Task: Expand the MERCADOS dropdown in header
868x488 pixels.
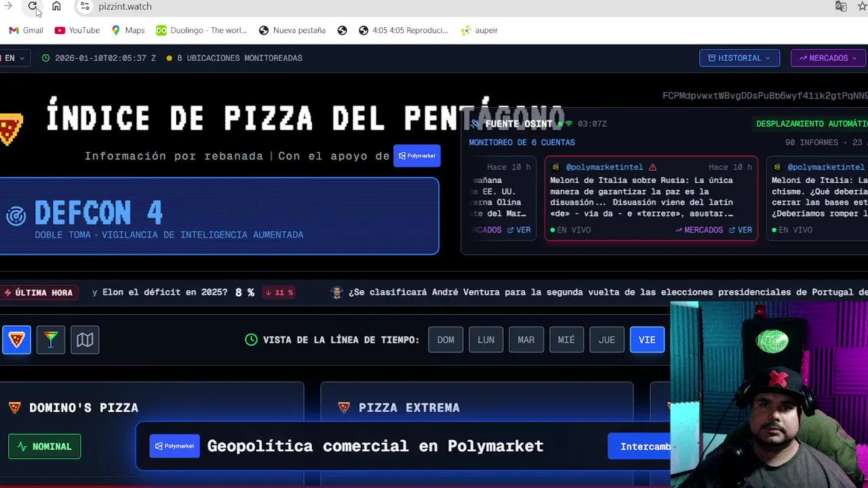Action: pos(828,58)
